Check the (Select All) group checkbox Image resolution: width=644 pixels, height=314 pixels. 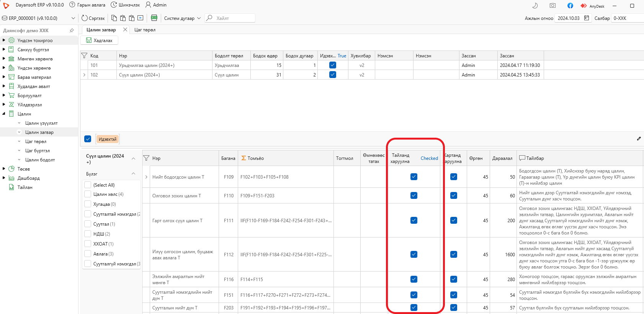(x=87, y=185)
